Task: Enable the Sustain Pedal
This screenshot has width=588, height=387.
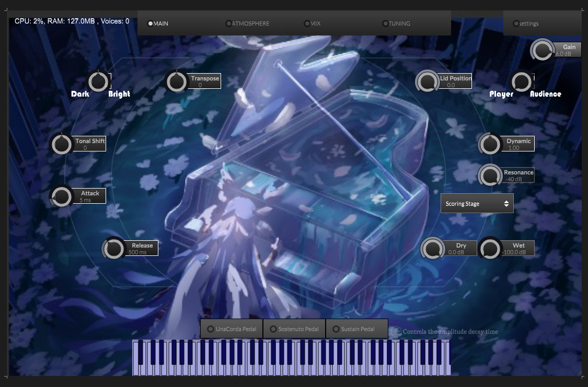Action: (356, 329)
